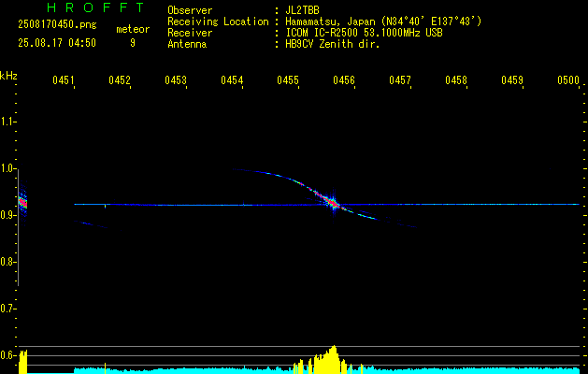
Task: Click the 0459 time marker
Action: (x=512, y=80)
